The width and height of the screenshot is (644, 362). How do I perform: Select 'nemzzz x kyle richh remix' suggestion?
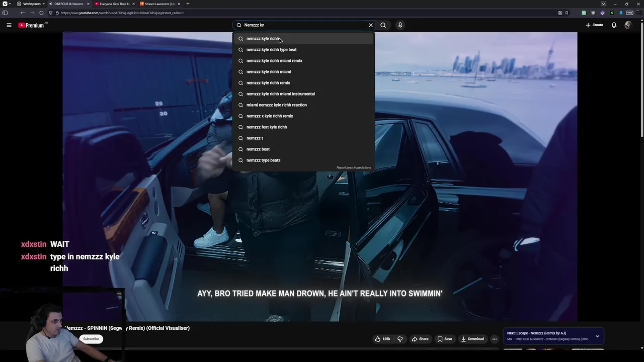coord(303,116)
